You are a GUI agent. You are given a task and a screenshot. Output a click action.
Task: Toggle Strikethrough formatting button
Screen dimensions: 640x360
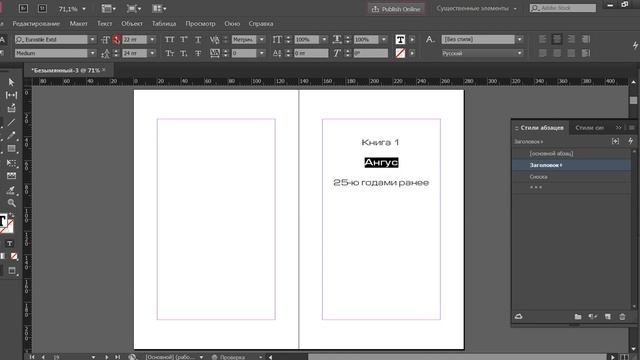pos(198,53)
